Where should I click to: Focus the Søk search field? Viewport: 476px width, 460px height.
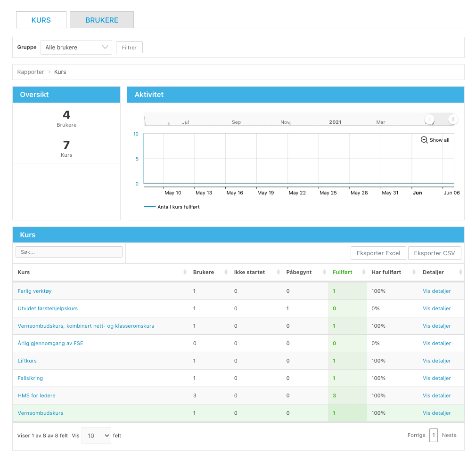pyautogui.click(x=69, y=252)
